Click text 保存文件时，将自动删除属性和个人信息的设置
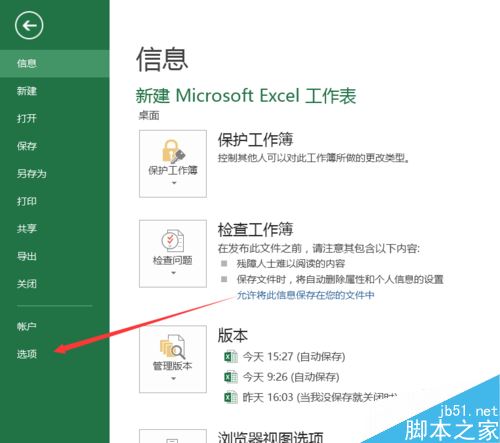This screenshot has height=443, width=500. pyautogui.click(x=340, y=279)
